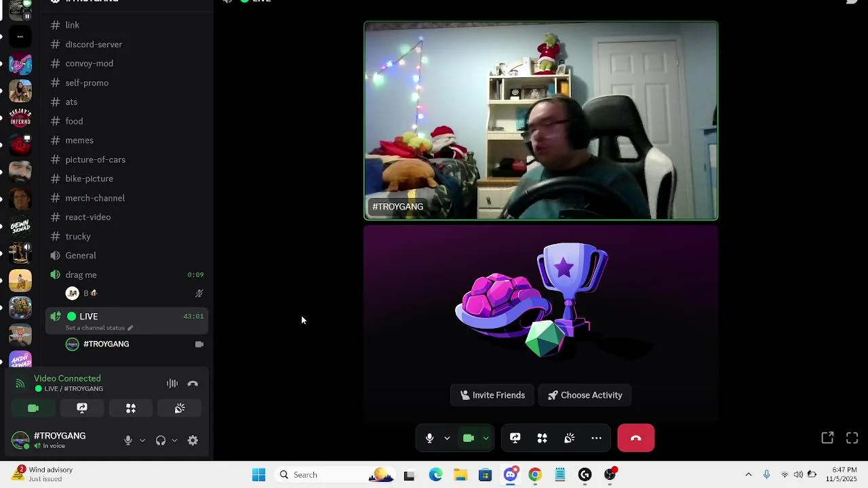Open ANDII SKWAD server icon

pyautogui.click(x=20, y=359)
